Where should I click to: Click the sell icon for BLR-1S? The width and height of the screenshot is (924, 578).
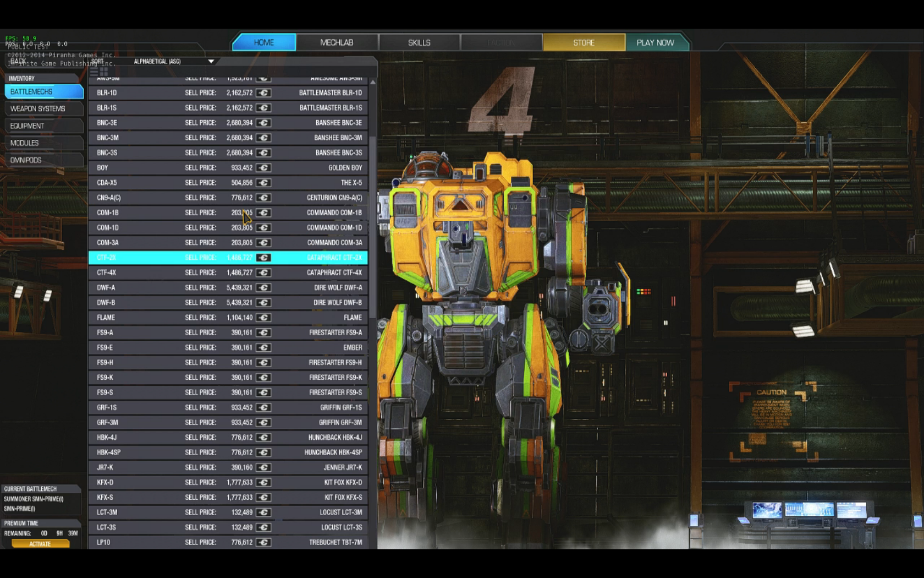(263, 108)
